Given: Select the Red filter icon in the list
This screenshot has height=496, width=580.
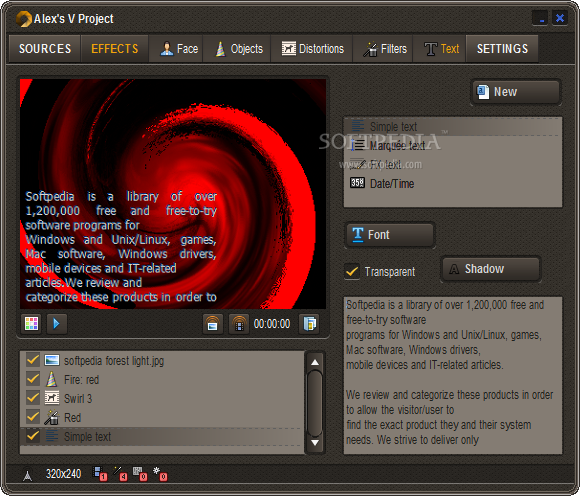Looking at the screenshot, I should (x=52, y=417).
